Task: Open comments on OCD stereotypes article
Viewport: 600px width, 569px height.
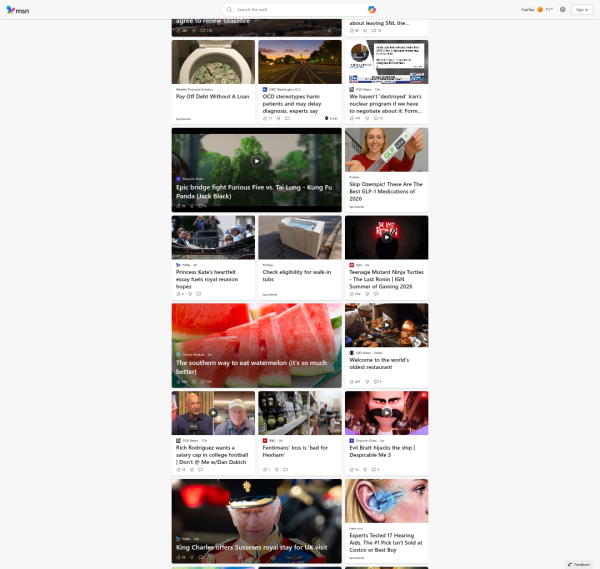Action: (287, 118)
